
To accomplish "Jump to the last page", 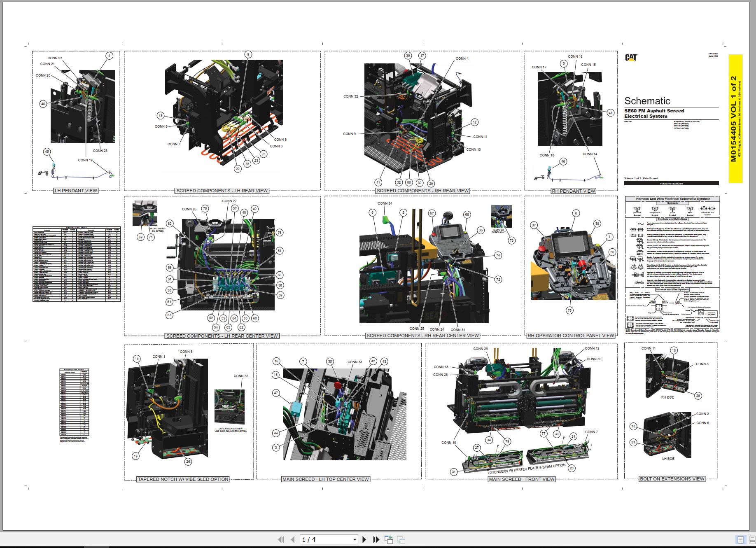I will [x=376, y=539].
